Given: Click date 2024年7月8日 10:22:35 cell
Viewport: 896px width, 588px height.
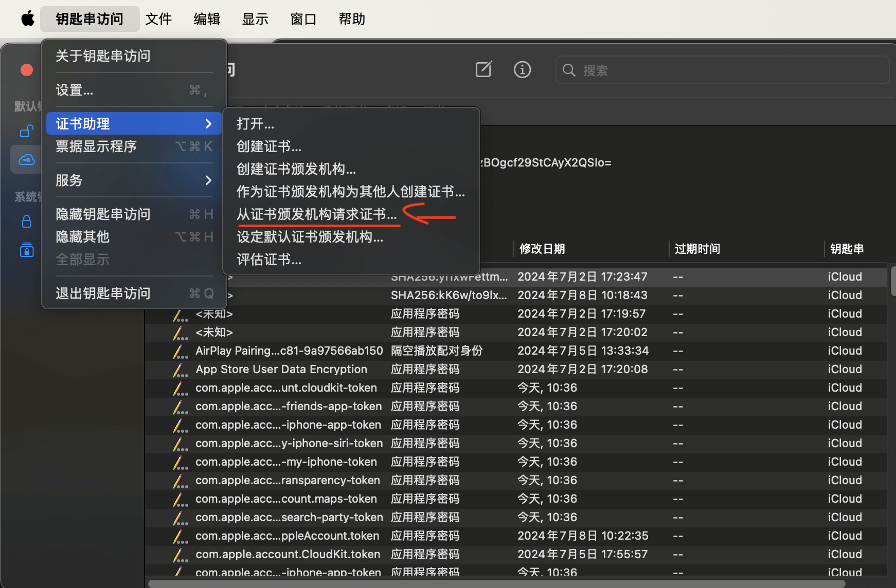Looking at the screenshot, I should [583, 536].
